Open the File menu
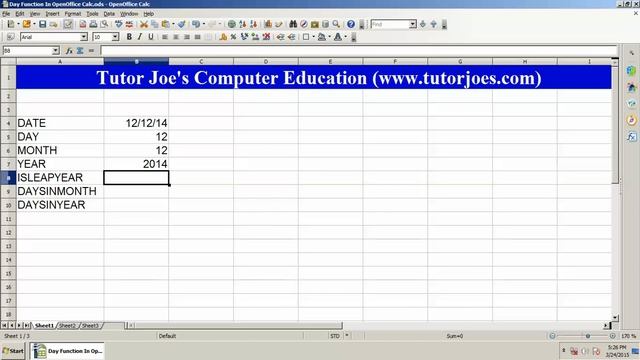Screen dimensions: 640x360 (6, 13)
